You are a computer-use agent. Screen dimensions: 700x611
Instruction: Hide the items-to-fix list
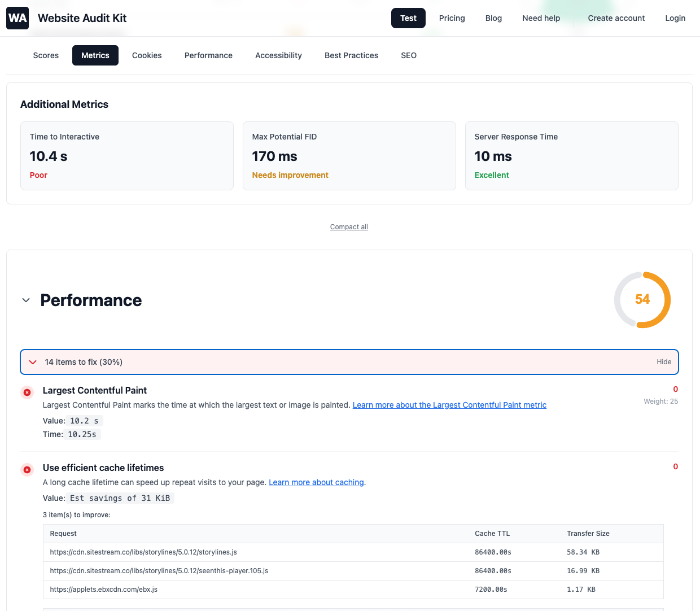tap(664, 361)
